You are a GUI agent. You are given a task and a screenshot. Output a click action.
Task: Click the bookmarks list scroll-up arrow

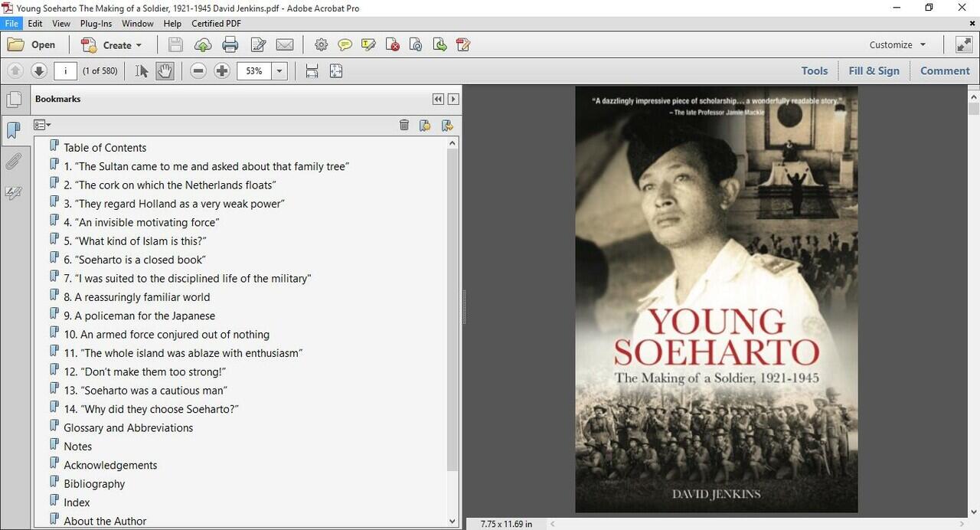452,143
